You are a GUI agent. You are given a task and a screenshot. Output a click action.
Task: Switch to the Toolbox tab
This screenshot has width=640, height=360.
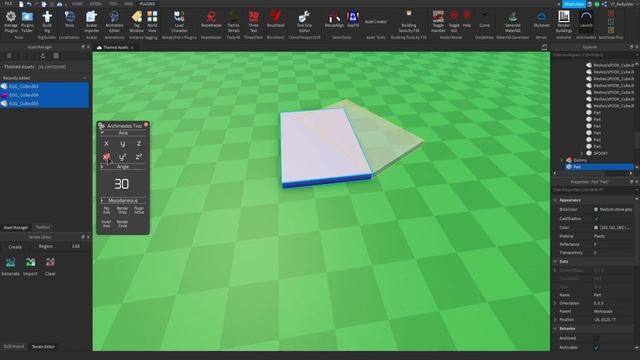[x=43, y=227]
